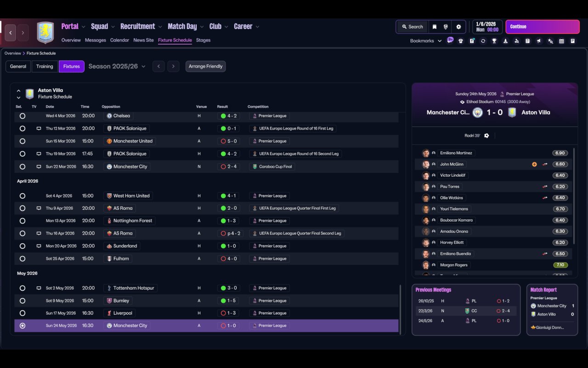Click the TV icon on the Tottenham Hotspur row
Image resolution: width=588 pixels, height=368 pixels.
point(39,288)
